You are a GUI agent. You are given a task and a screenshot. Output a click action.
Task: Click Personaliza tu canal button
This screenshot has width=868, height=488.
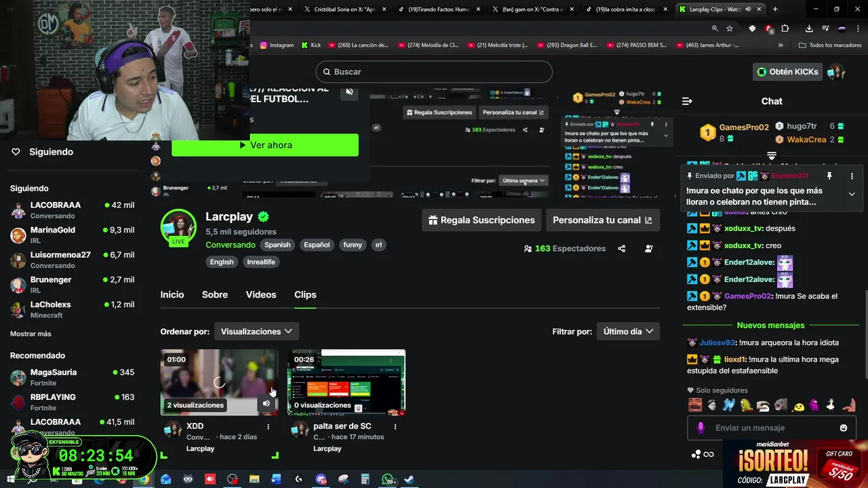602,220
